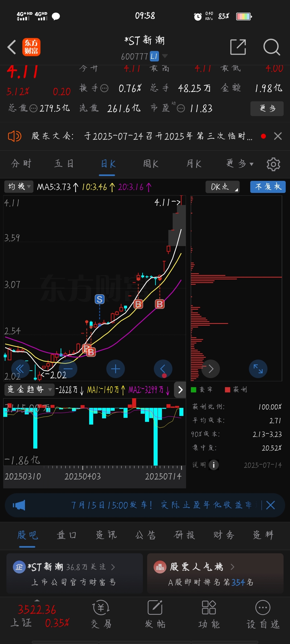Tap 设自选 add-to-watchlist icon

[263, 614]
